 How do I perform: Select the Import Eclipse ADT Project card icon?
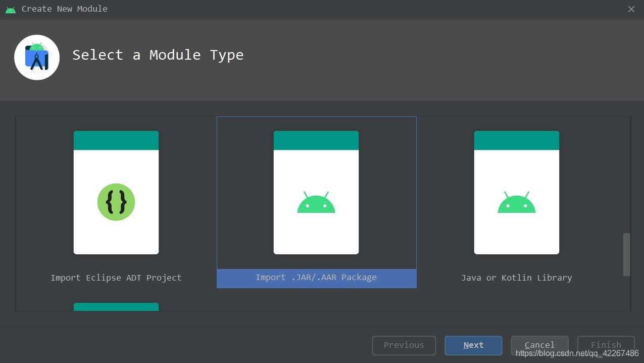tap(116, 193)
